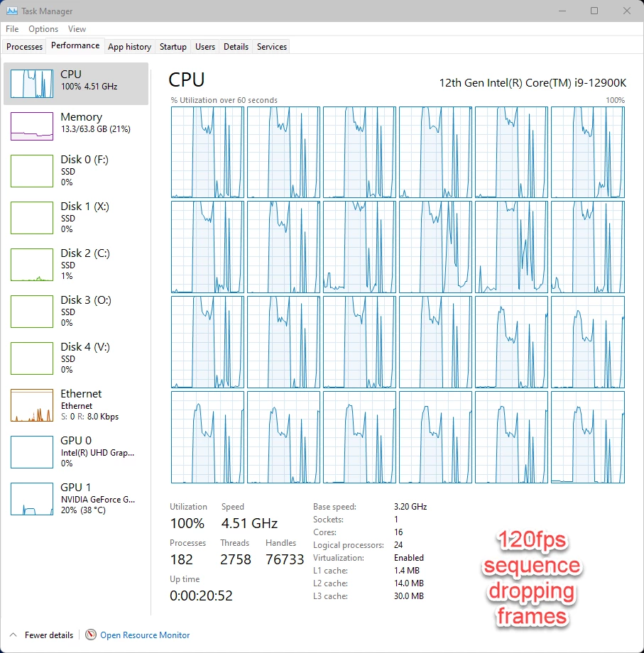
Task: Select the Ethernet throughput graph thumbnail
Action: coord(32,405)
